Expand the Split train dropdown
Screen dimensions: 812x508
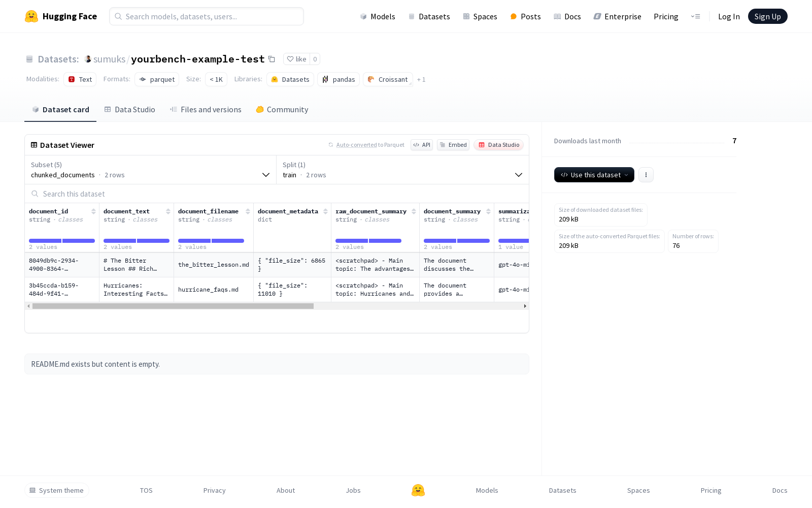coord(402,170)
